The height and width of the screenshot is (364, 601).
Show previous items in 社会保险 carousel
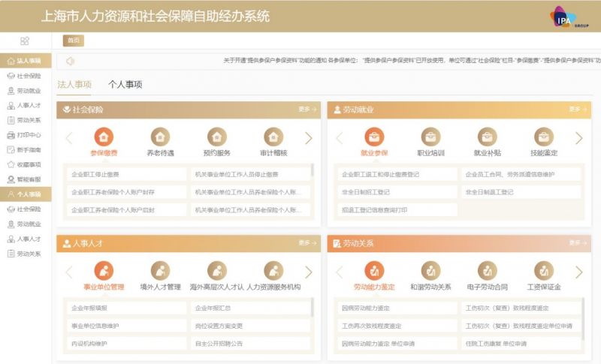[x=69, y=138]
